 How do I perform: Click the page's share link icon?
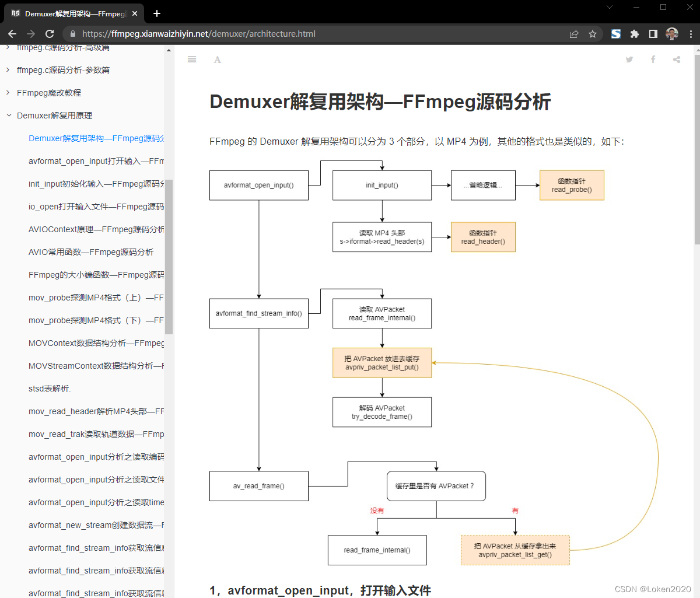click(676, 59)
